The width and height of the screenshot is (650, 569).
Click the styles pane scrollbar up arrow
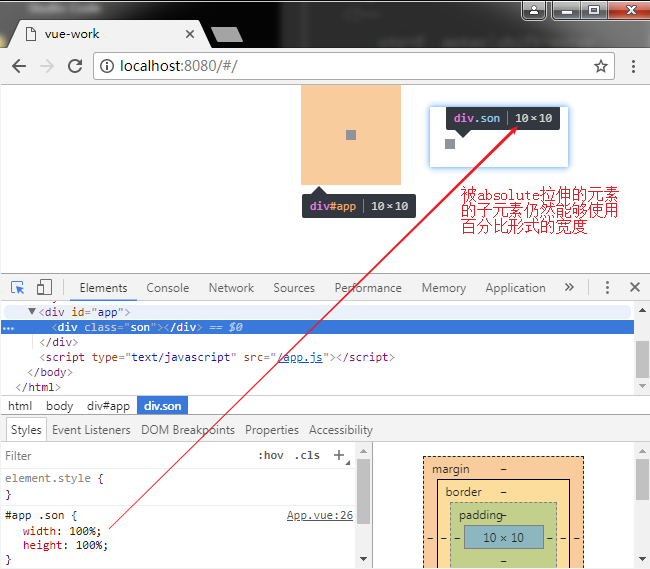363,451
